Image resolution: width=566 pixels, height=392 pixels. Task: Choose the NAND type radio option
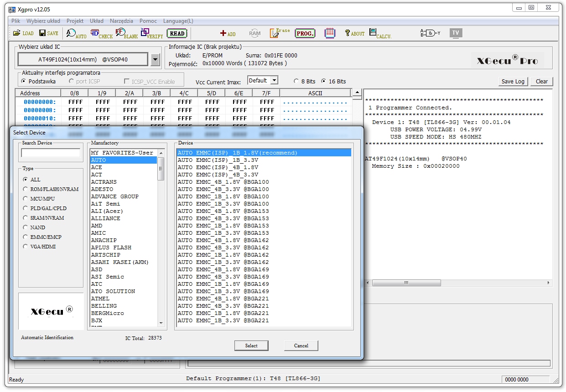[26, 227]
